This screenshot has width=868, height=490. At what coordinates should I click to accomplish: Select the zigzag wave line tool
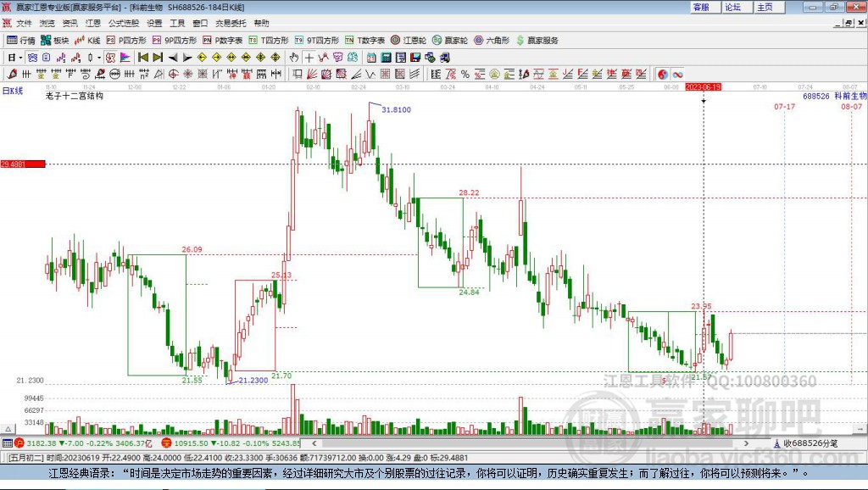tap(370, 75)
